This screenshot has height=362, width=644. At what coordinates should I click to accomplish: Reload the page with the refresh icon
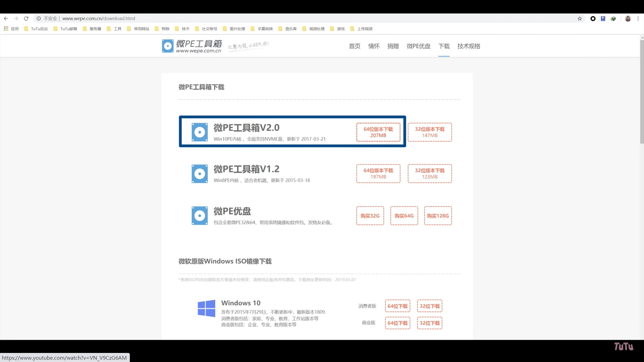click(26, 18)
